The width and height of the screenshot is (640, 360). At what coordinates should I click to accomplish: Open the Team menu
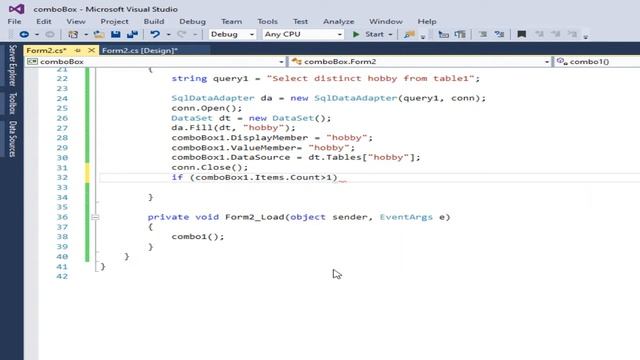(x=231, y=21)
